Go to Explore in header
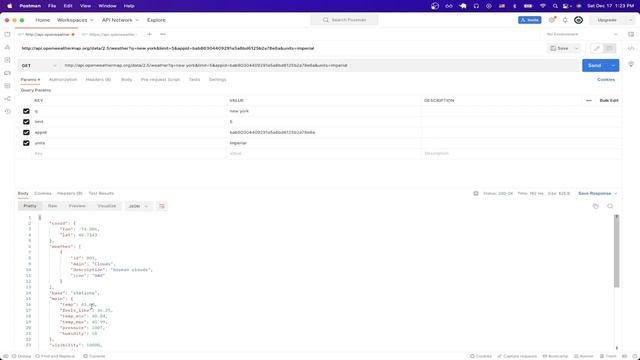Screen dimensions: 640x360 click(156, 20)
